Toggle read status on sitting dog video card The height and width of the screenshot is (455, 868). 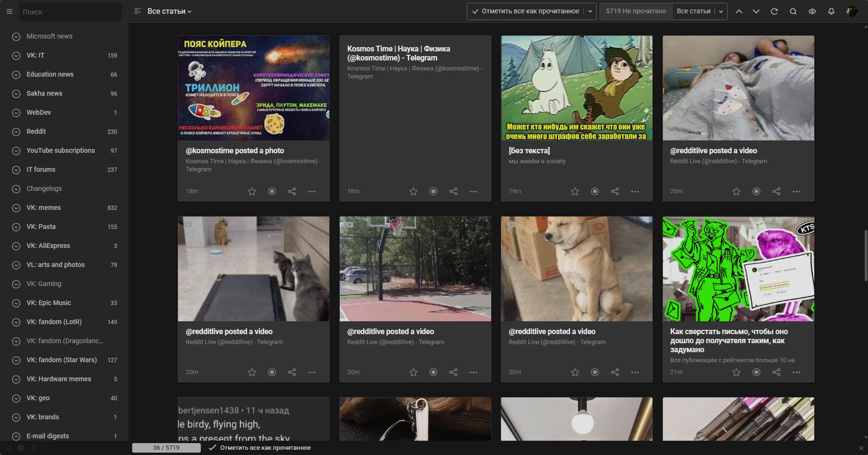(595, 372)
